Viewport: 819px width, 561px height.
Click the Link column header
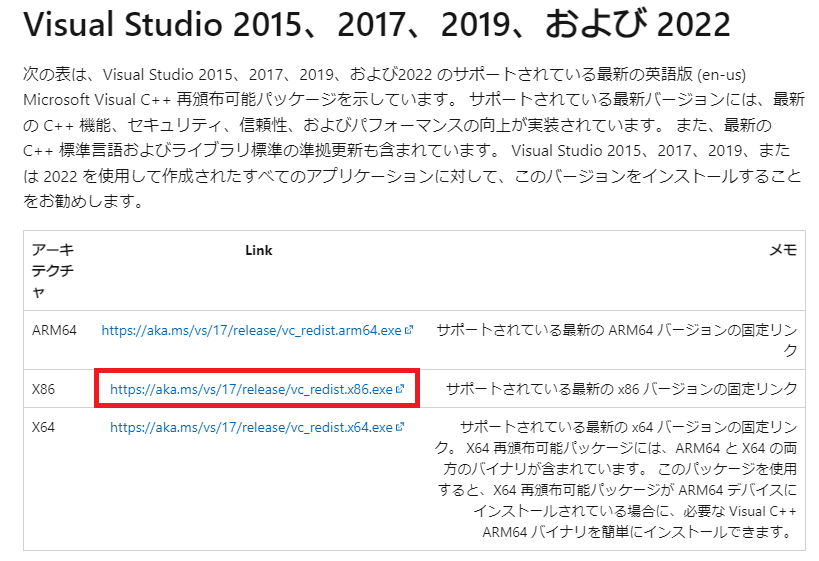[259, 250]
